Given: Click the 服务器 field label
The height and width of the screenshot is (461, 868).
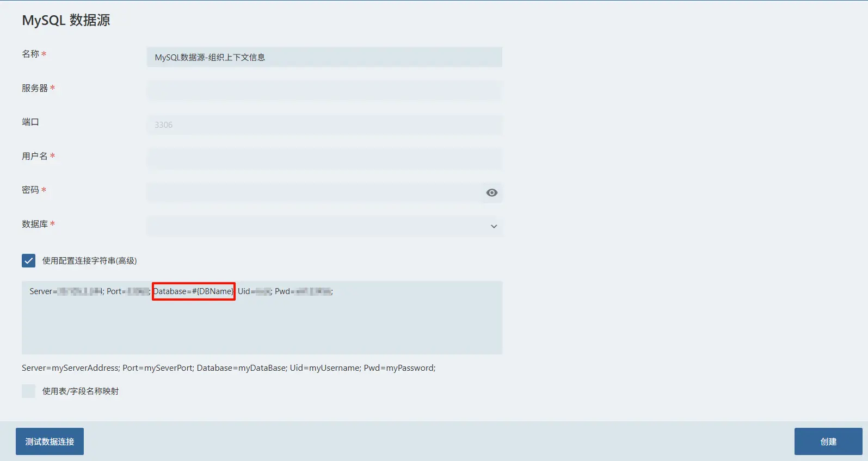Looking at the screenshot, I should (35, 88).
